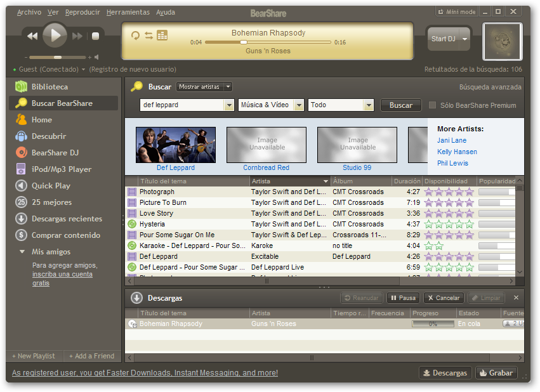Toggle the shuffle icon in player display
The height and width of the screenshot is (392, 540).
148,36
